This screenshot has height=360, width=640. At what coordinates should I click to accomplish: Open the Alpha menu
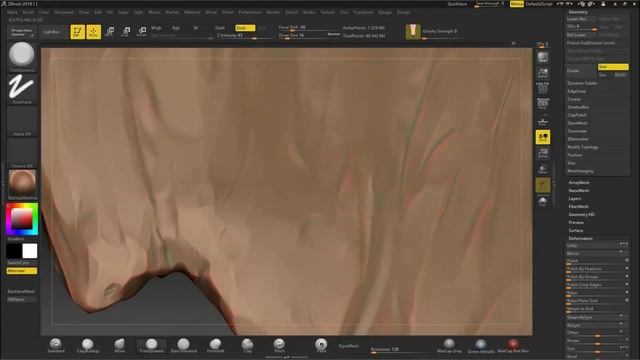pos(12,12)
